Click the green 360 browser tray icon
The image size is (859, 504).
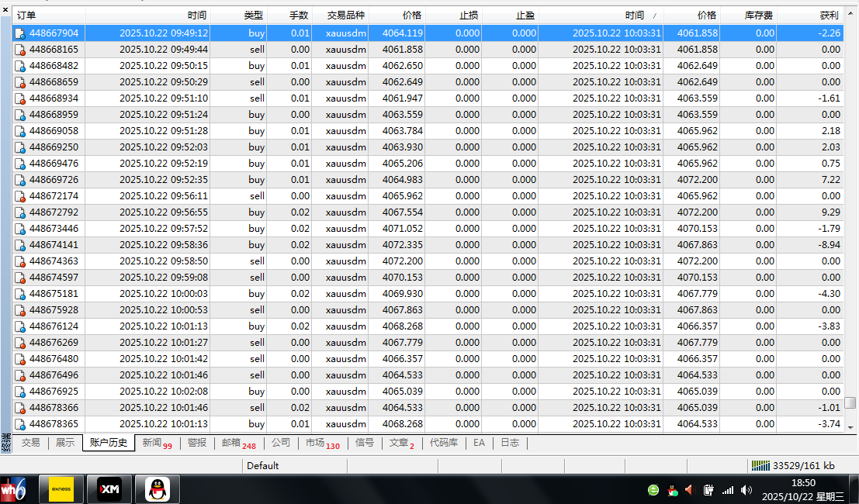click(653, 490)
